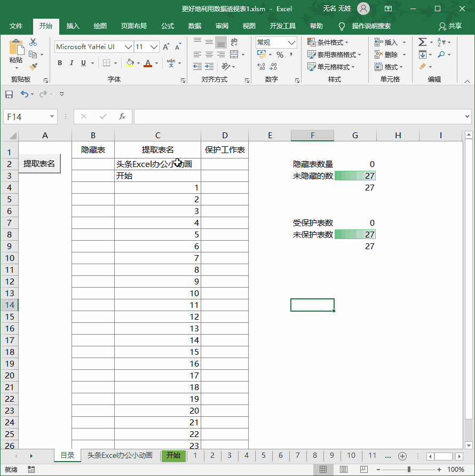
Task: Open the font size dropdown
Action: (154, 47)
